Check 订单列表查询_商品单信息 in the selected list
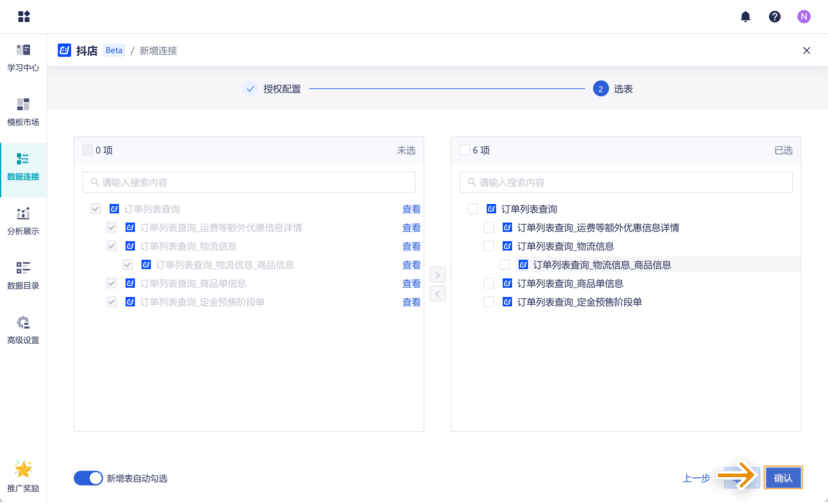Viewport: 828px width, 504px height. click(489, 283)
